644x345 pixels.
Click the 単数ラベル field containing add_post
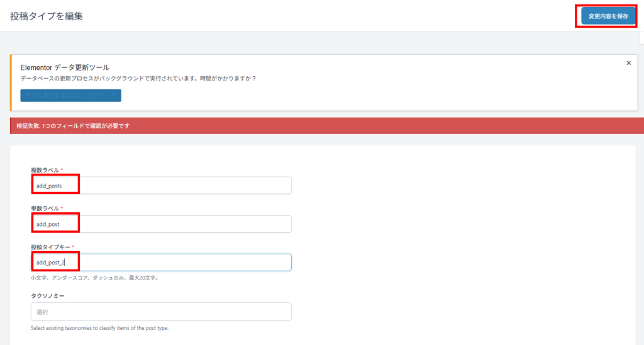161,224
